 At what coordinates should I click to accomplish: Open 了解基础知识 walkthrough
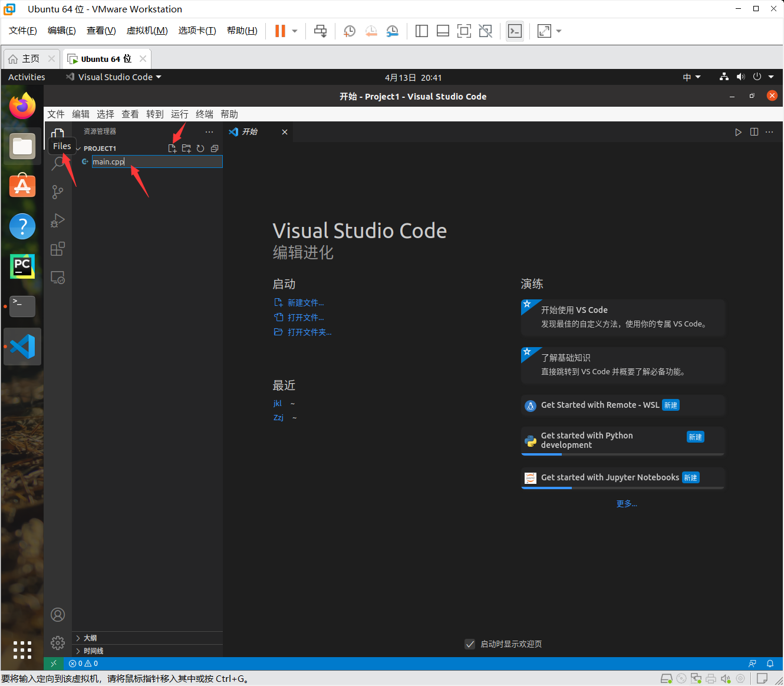[623, 365]
